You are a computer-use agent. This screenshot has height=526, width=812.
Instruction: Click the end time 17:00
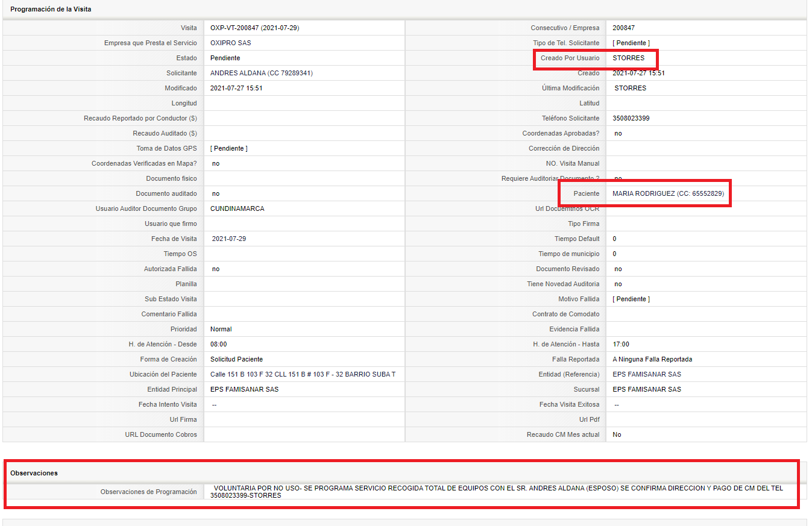(621, 344)
